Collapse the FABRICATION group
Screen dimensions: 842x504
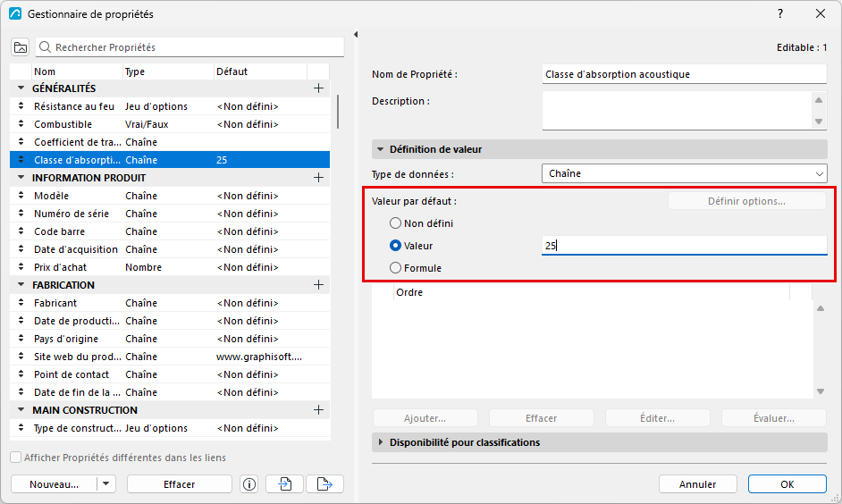point(21,285)
